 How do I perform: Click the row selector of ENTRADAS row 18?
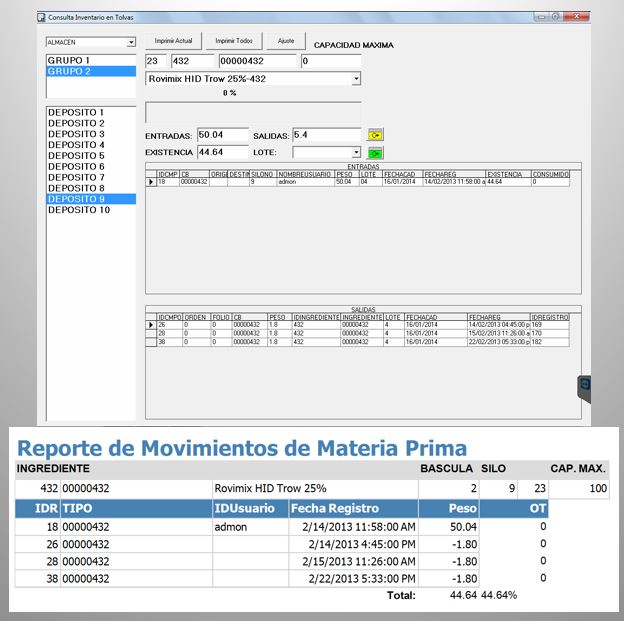pos(151,182)
